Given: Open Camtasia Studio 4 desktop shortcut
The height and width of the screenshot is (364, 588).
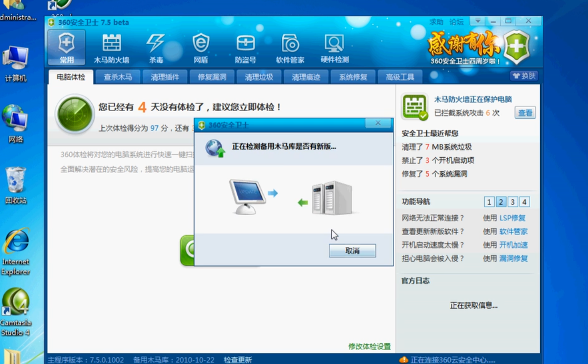Looking at the screenshot, I should (16, 312).
